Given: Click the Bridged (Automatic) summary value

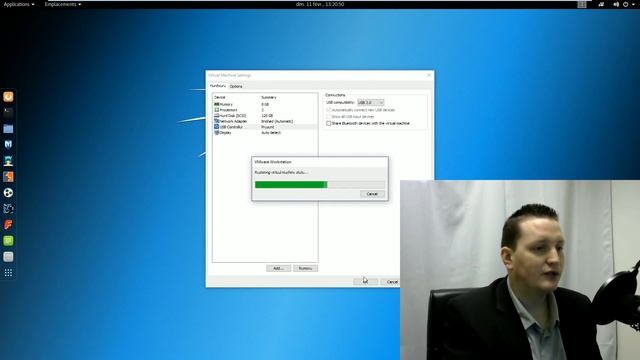Looking at the screenshot, I should [x=277, y=121].
